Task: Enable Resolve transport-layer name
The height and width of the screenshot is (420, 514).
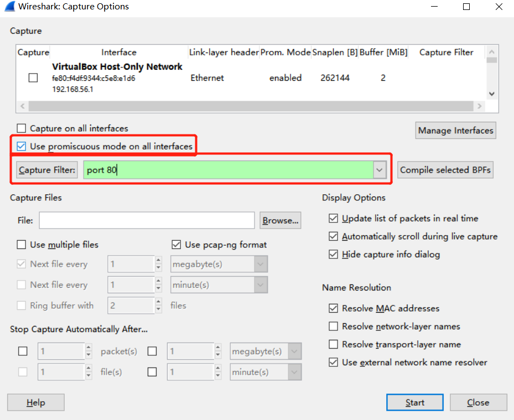Action: coord(334,344)
